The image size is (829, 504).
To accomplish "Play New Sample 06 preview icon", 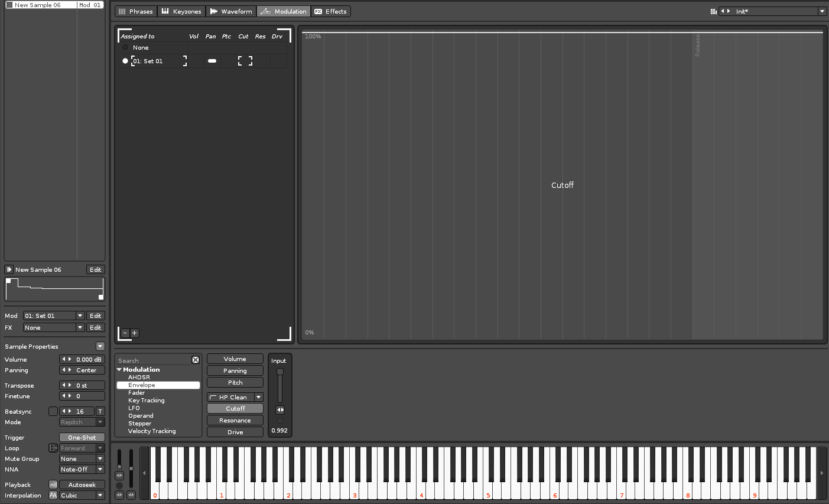I will [x=9, y=270].
